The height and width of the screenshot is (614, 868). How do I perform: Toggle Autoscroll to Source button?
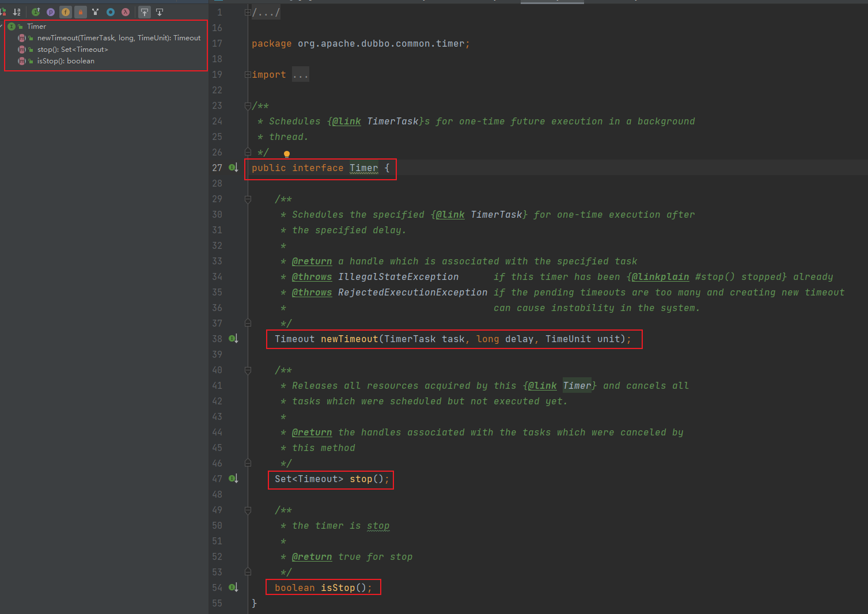pyautogui.click(x=145, y=12)
